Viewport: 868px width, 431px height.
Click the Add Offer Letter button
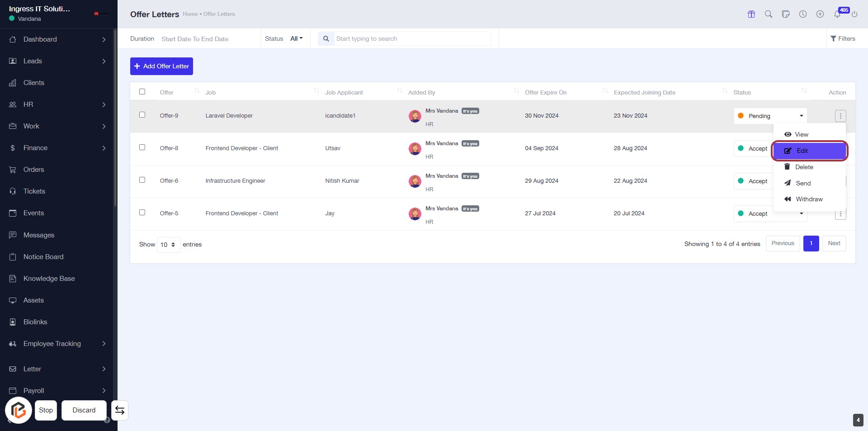[x=161, y=66]
